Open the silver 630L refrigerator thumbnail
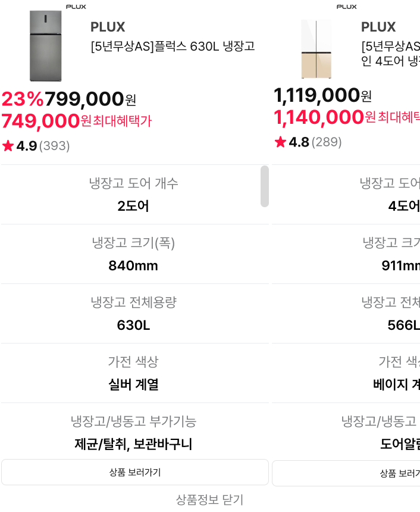The height and width of the screenshot is (512, 420). pyautogui.click(x=46, y=46)
